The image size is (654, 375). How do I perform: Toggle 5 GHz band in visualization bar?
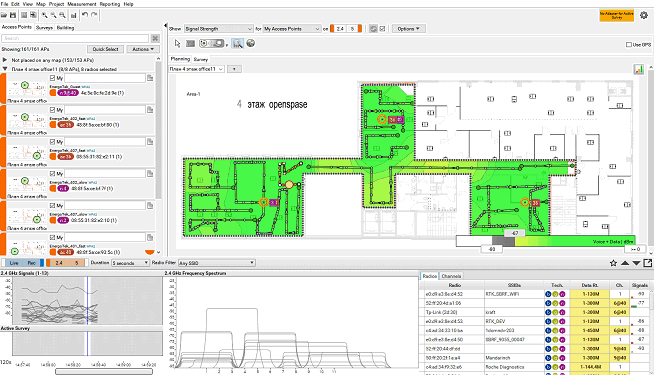pyautogui.click(x=352, y=29)
